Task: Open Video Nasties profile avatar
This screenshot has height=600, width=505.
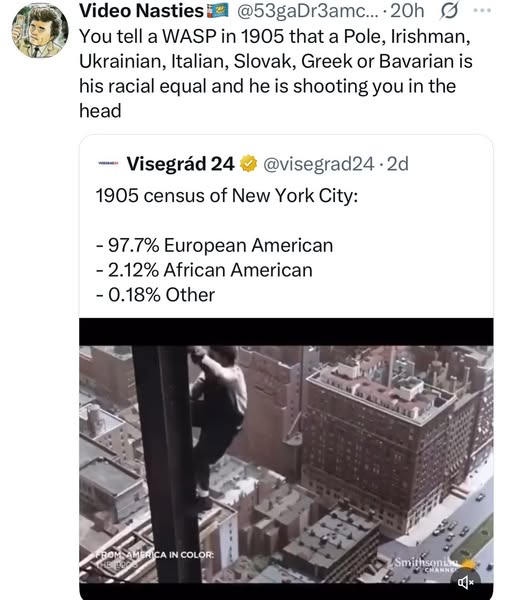Action: tap(40, 30)
